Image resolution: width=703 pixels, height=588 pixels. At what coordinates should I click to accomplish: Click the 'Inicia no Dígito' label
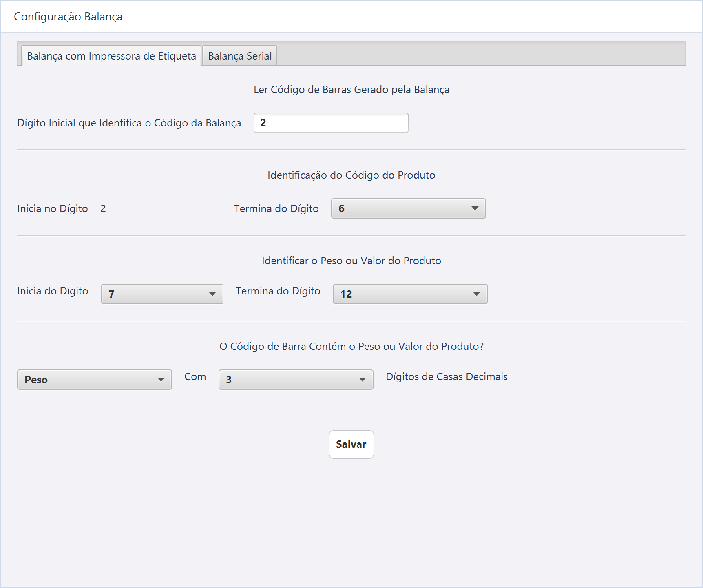coord(53,208)
